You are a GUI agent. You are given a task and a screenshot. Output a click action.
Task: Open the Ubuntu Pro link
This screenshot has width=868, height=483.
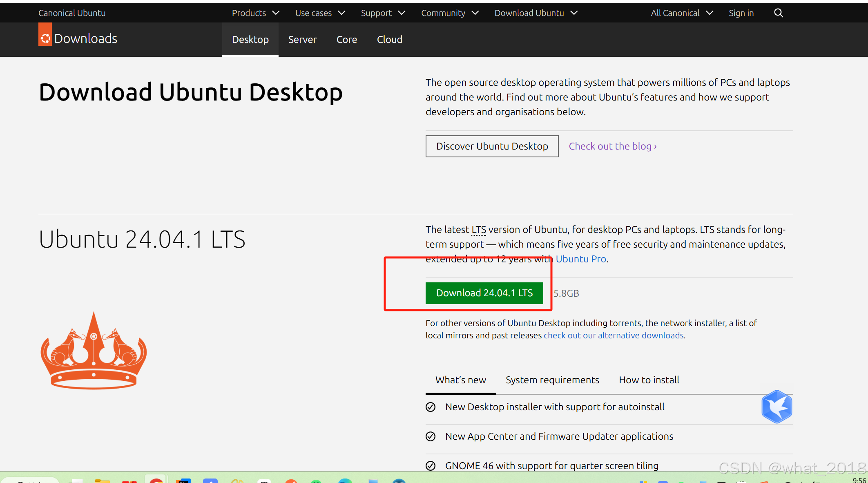pyautogui.click(x=580, y=259)
